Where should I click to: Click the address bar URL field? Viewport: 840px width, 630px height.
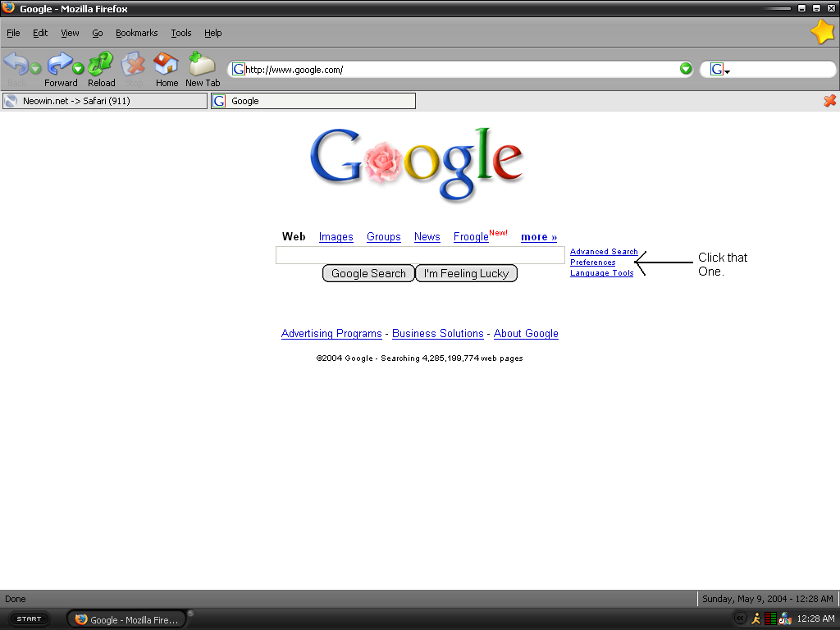point(462,69)
